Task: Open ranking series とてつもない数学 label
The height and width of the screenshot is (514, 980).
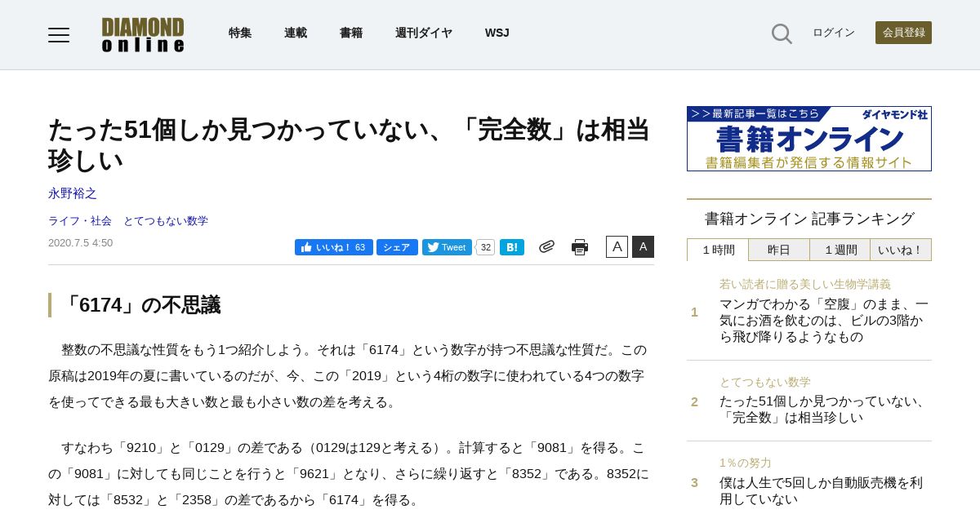Action: [765, 382]
